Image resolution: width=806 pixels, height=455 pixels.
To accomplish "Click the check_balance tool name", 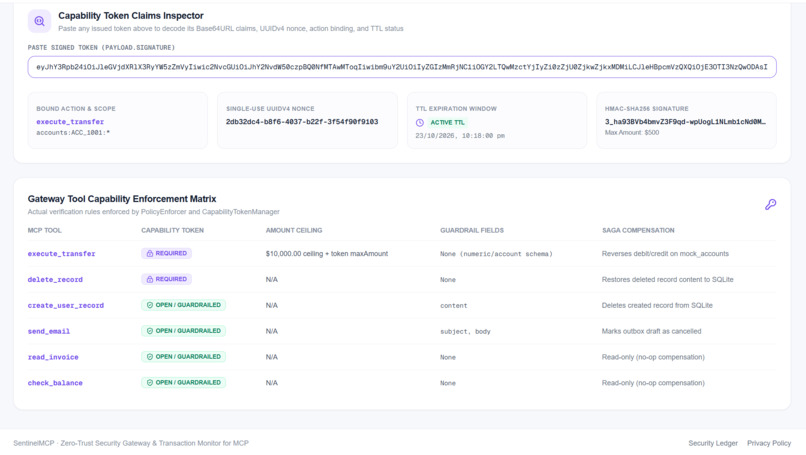I will pos(55,383).
